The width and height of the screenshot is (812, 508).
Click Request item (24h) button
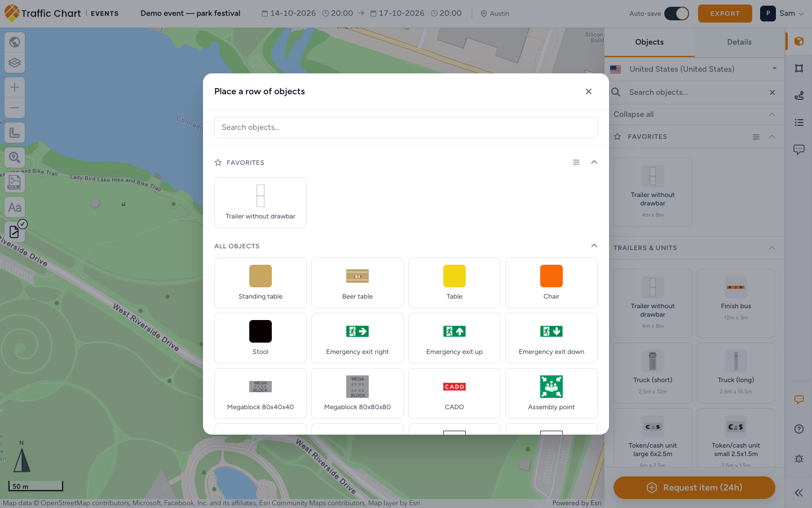point(694,488)
